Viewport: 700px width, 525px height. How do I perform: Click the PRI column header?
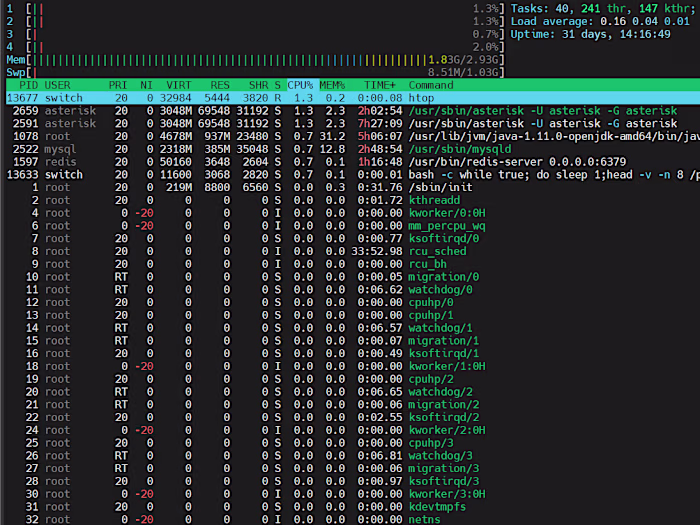coord(118,85)
